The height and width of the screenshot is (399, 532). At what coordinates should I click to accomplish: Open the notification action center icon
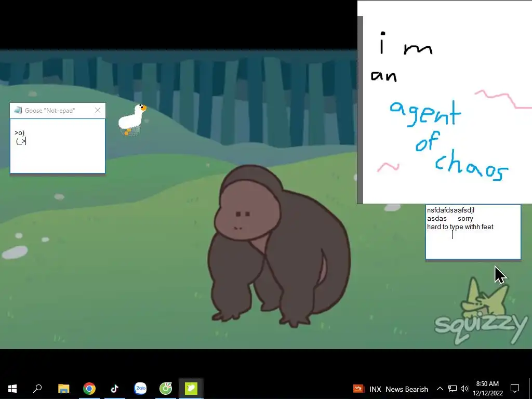pyautogui.click(x=515, y=389)
